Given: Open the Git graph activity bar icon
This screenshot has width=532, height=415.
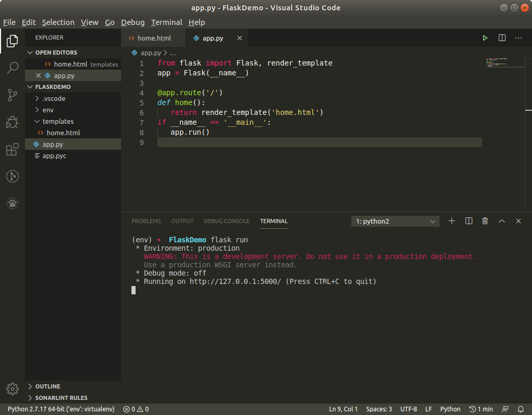Looking at the screenshot, I should click(12, 176).
